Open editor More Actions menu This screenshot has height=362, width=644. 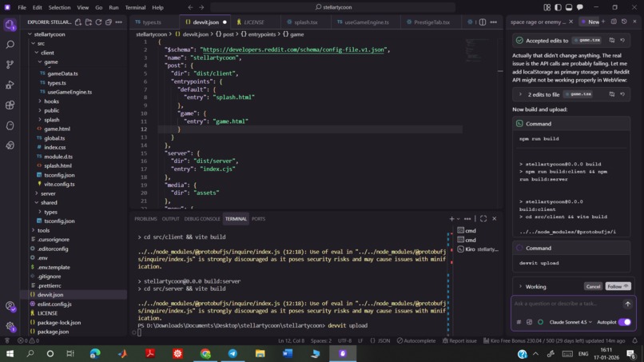pos(493,22)
